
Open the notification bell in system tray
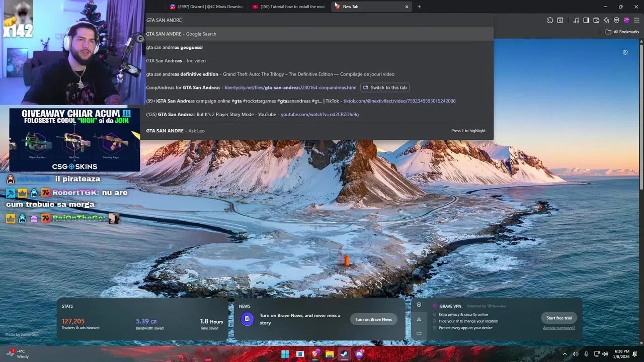(635, 354)
